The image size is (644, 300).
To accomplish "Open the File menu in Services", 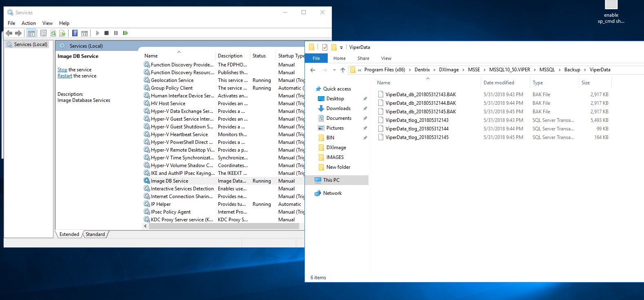I will pos(11,23).
